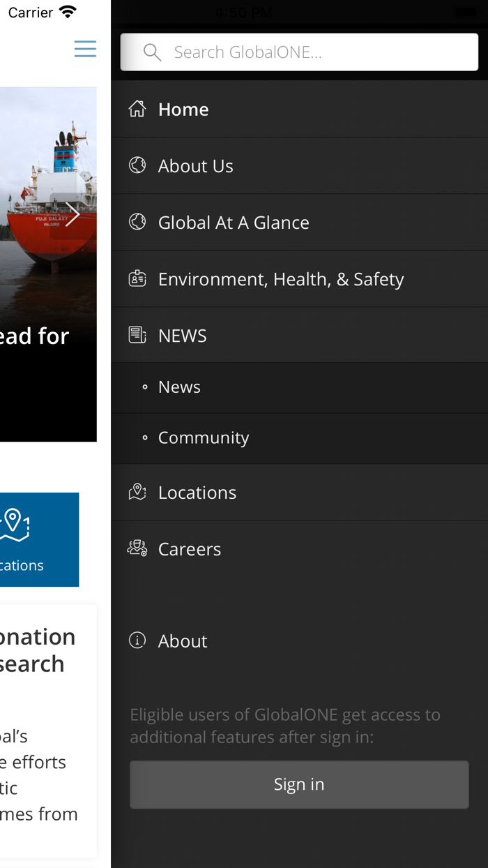Select the NEWS newspaper icon
The width and height of the screenshot is (488, 868).
[x=137, y=334]
